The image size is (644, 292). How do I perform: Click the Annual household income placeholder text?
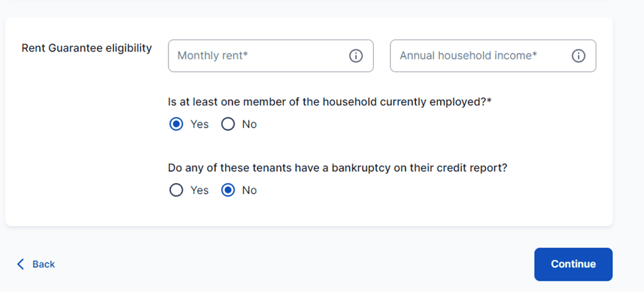[468, 56]
